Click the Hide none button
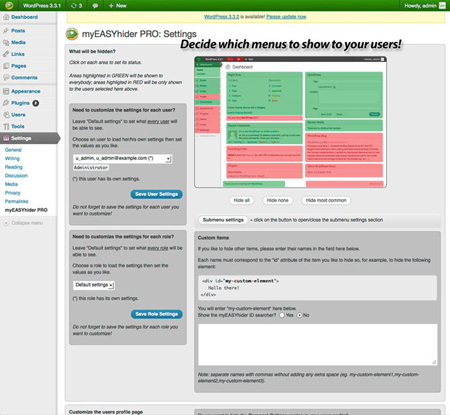 (x=278, y=200)
